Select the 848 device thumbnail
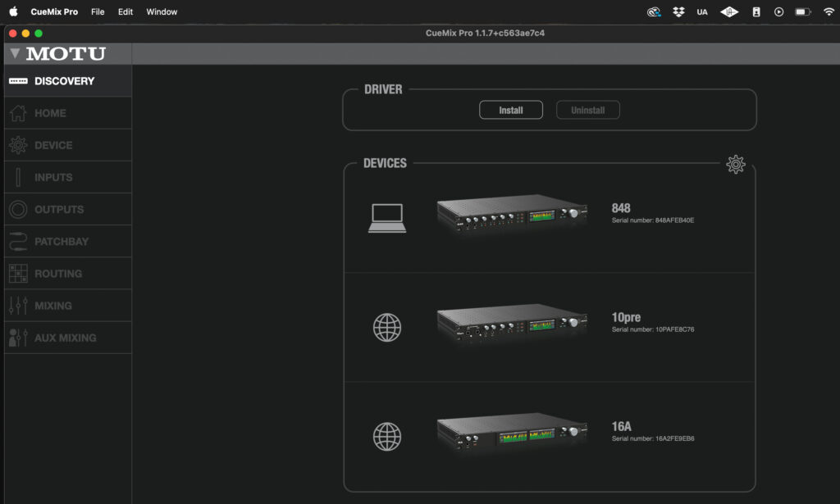 [512, 214]
